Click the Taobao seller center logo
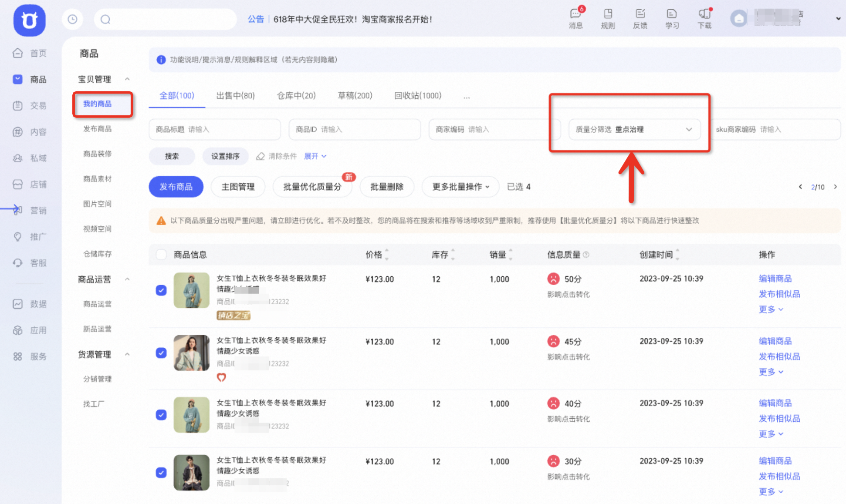This screenshot has width=846, height=504. click(x=29, y=20)
